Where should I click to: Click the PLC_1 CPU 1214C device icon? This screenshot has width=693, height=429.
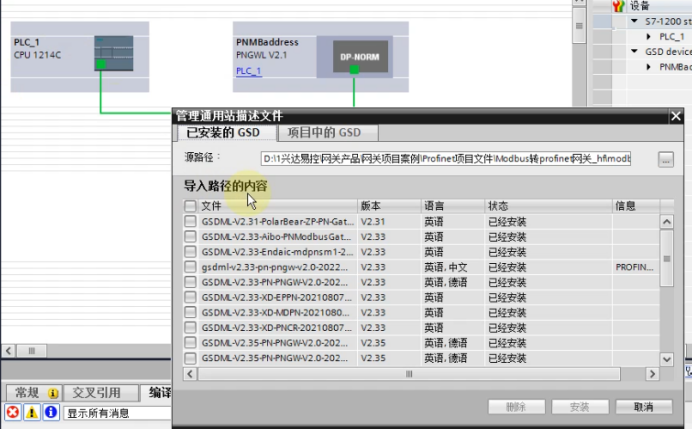pos(114,53)
